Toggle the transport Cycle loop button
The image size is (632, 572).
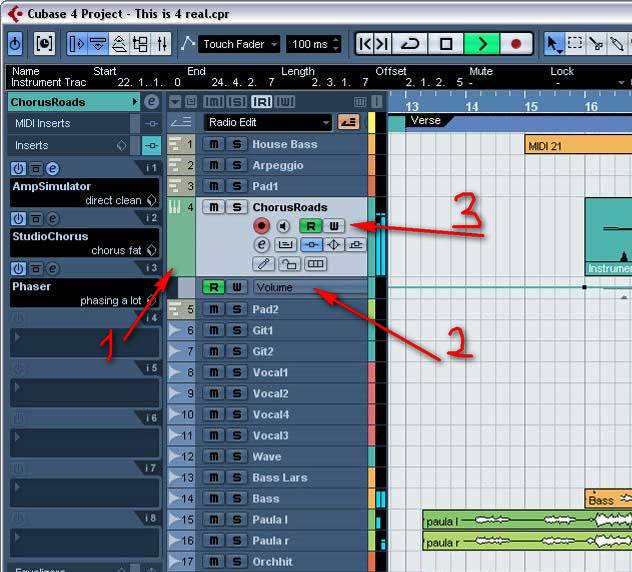[410, 44]
